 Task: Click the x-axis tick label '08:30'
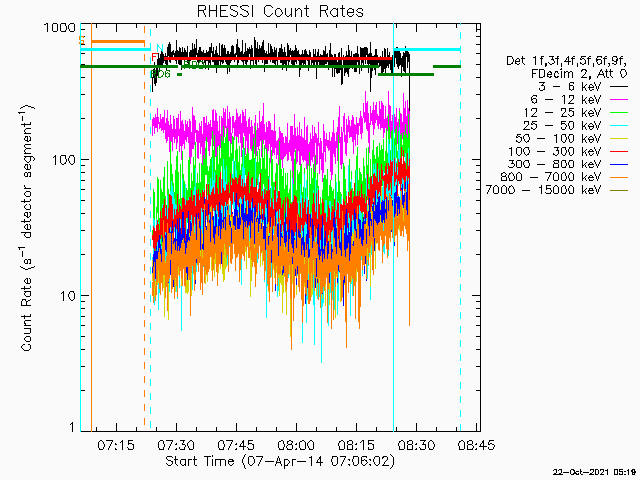click(x=416, y=445)
